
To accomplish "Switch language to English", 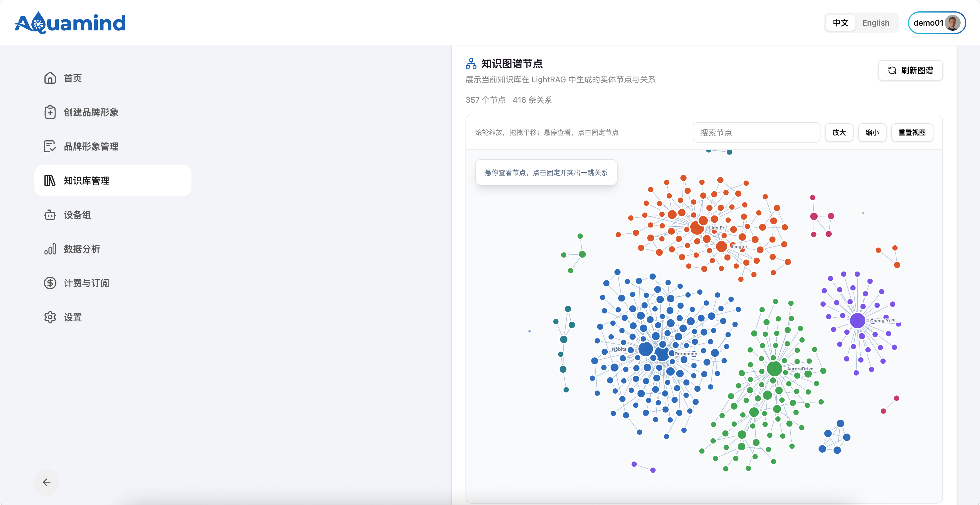I will coord(875,23).
